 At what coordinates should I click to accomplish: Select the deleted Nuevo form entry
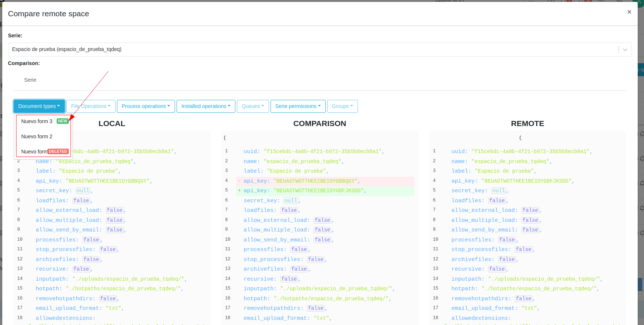click(x=34, y=152)
